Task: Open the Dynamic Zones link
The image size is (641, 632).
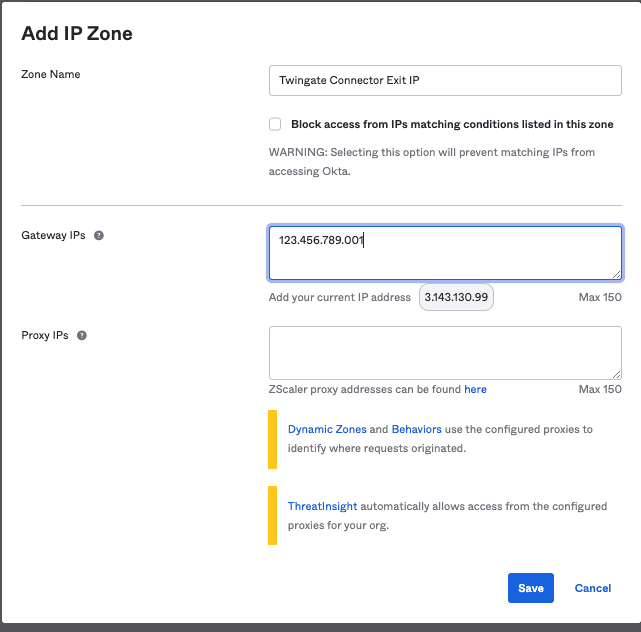Action: (327, 429)
